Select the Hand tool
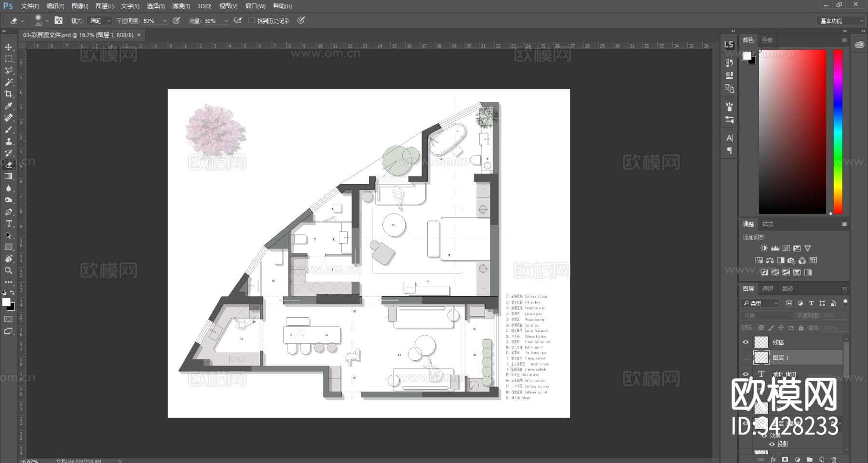This screenshot has width=868, height=463. pyautogui.click(x=9, y=259)
